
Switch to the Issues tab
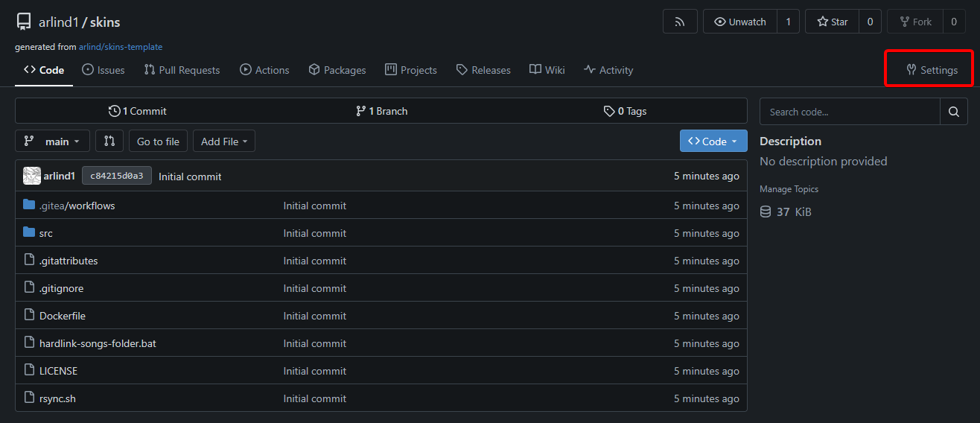103,70
